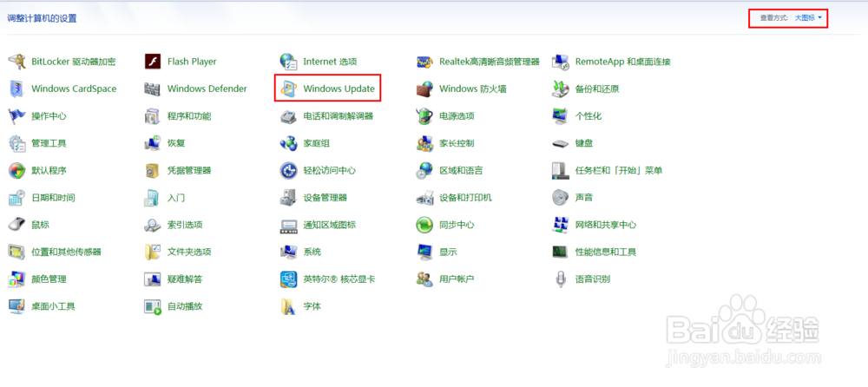This screenshot has width=868, height=387.
Task: Click the 轻松访问中心 icon
Action: tap(288, 171)
